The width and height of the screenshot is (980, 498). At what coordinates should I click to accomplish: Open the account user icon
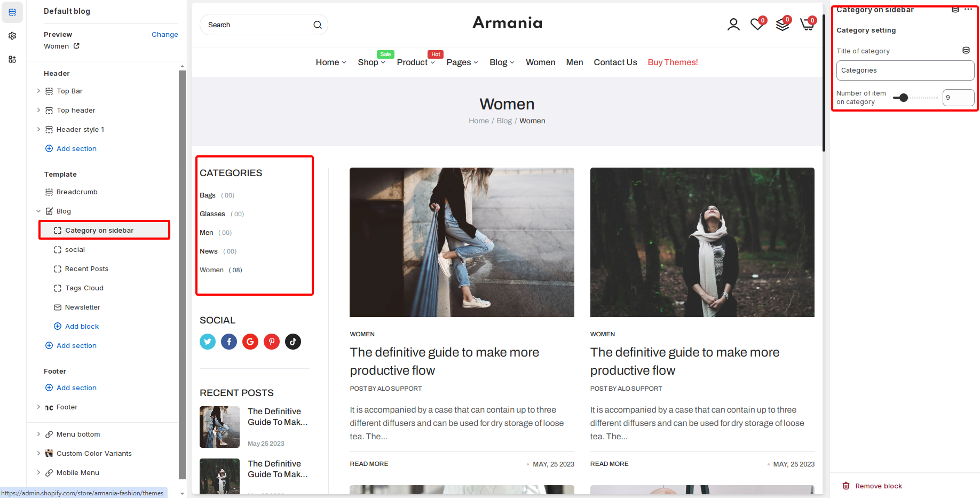[x=733, y=25]
